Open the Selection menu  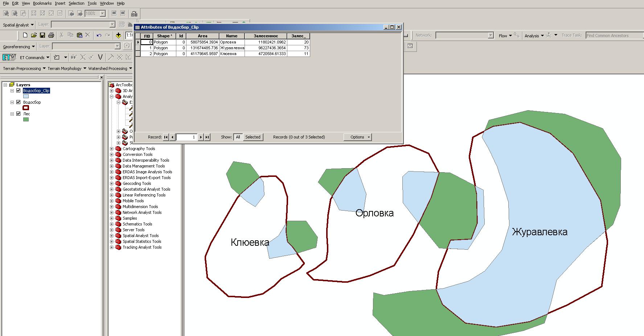click(76, 3)
